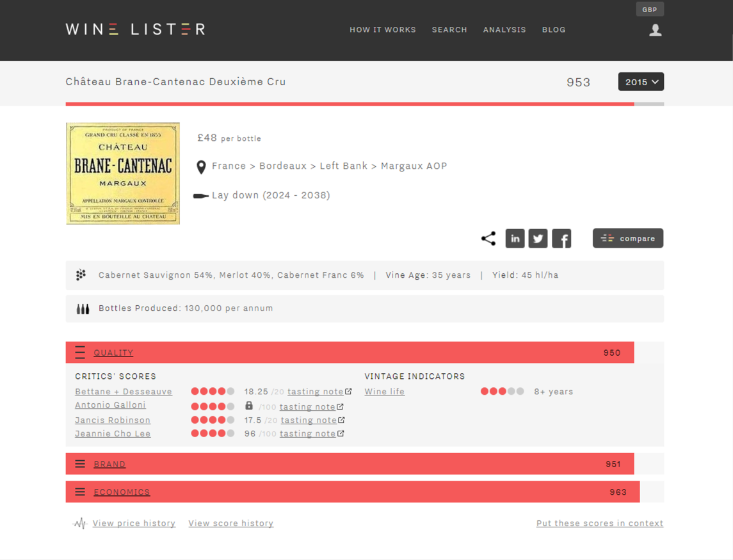The height and width of the screenshot is (560, 733).
Task: Open the Blog menu item
Action: [x=554, y=29]
